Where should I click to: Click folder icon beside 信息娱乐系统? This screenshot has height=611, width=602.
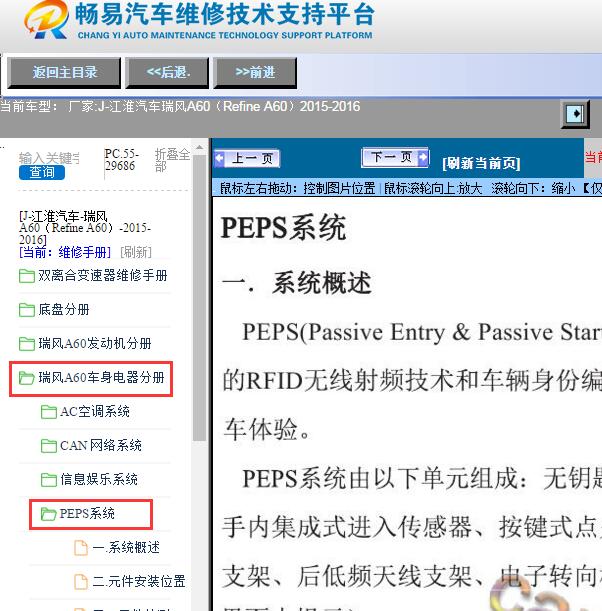(49, 480)
